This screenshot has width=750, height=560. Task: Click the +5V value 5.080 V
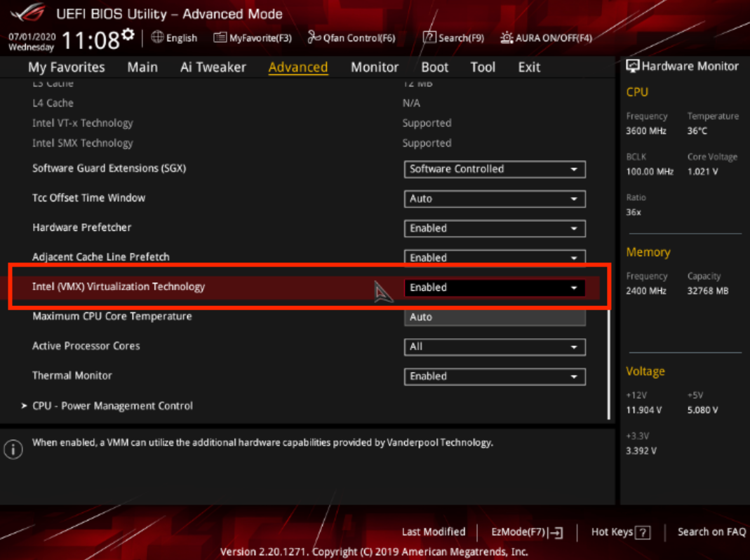pyautogui.click(x=703, y=411)
